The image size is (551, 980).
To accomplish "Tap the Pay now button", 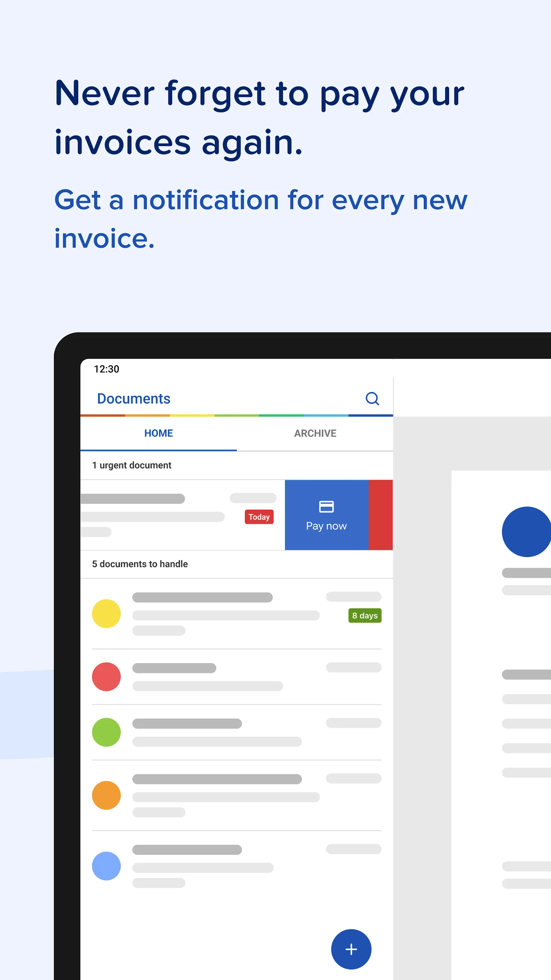I will (x=327, y=515).
